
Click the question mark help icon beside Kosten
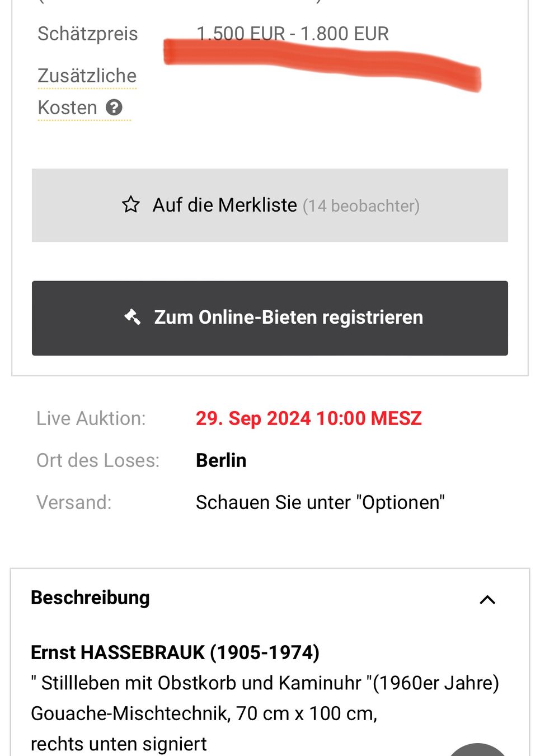coord(114,107)
